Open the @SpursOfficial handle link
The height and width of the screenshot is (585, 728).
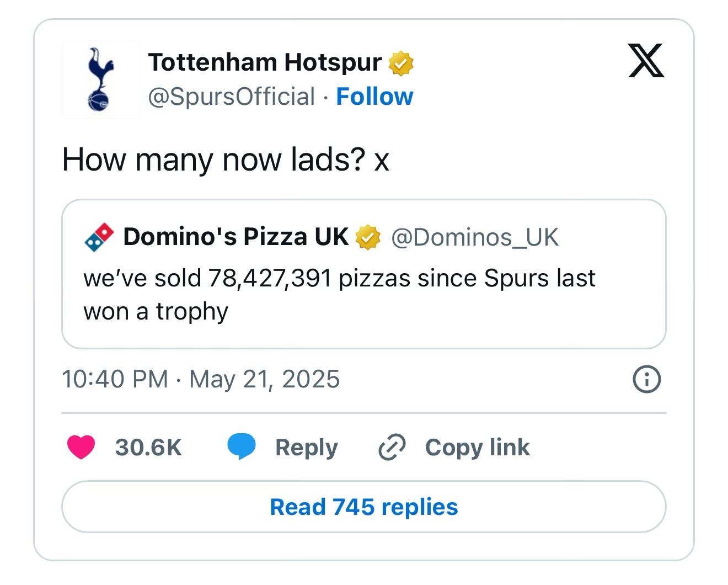click(x=231, y=97)
